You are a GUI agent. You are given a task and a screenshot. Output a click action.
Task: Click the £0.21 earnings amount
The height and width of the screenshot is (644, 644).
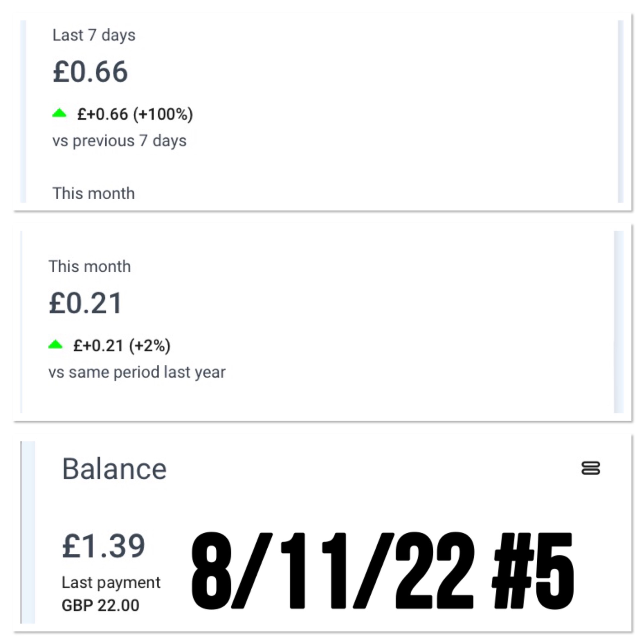point(85,303)
